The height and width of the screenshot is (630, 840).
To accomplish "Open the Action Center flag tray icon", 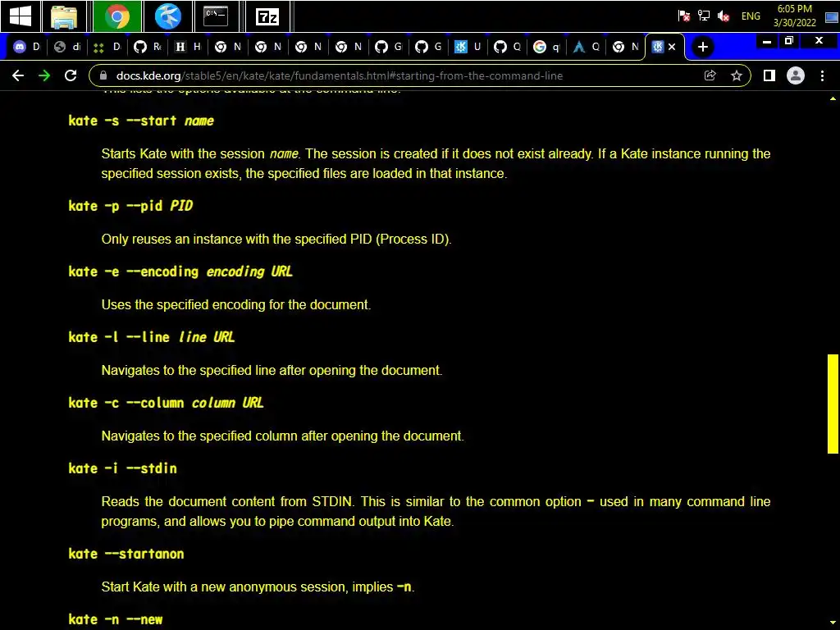I will coord(683,16).
